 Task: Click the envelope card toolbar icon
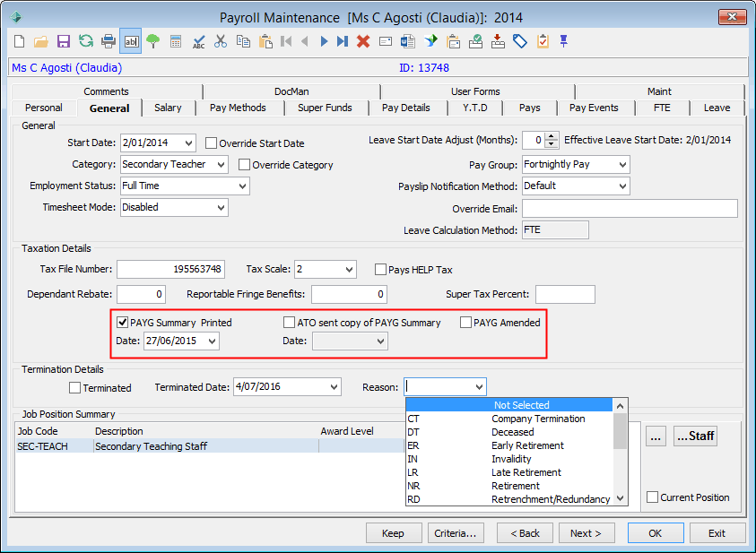(386, 41)
